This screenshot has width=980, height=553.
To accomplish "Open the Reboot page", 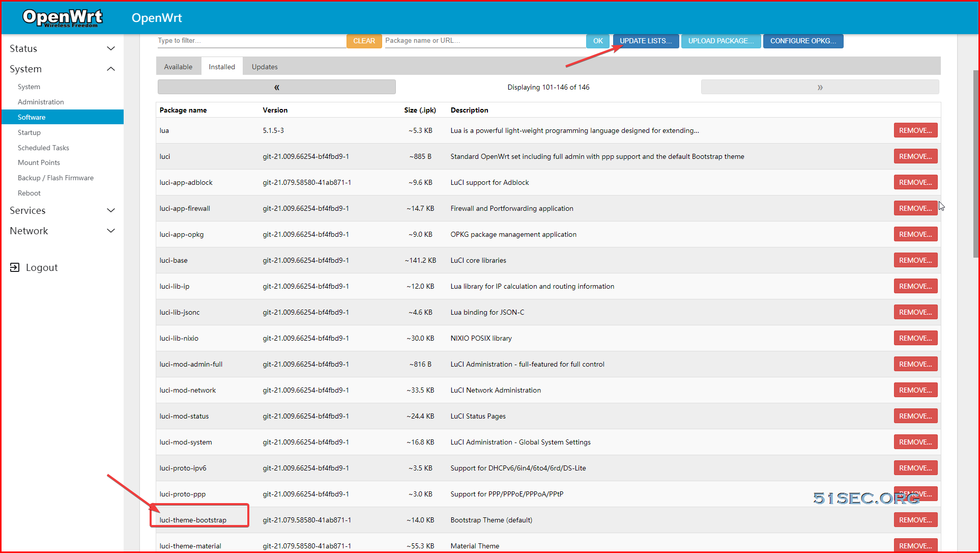I will pos(29,193).
